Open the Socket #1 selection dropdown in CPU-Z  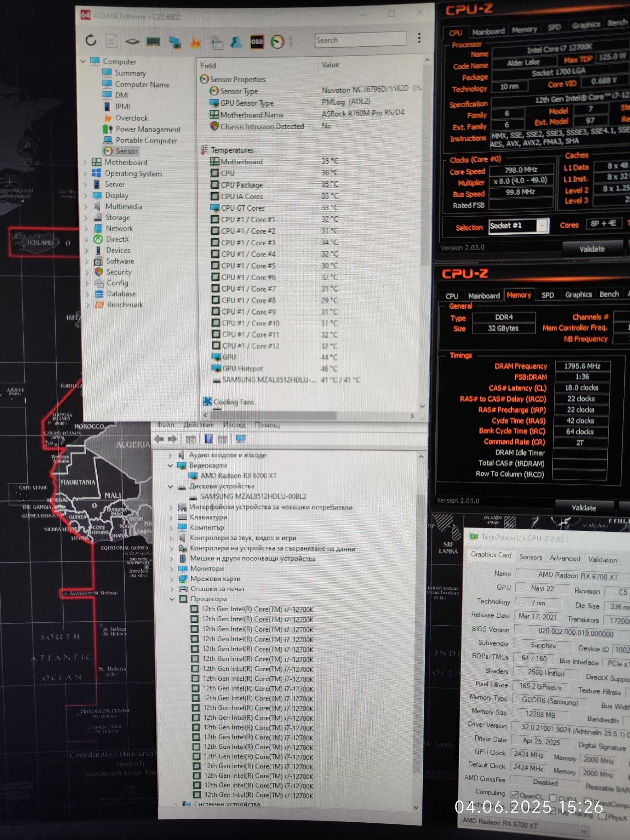click(x=542, y=226)
